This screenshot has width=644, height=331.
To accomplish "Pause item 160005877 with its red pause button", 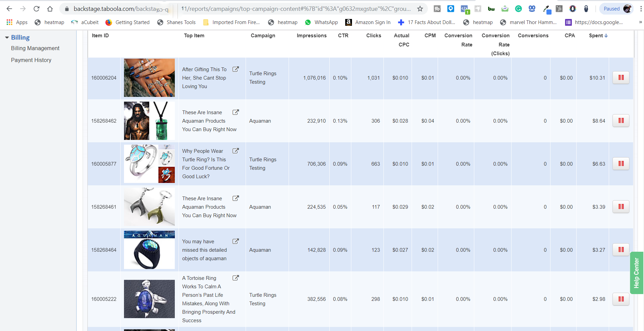I will [x=621, y=164].
